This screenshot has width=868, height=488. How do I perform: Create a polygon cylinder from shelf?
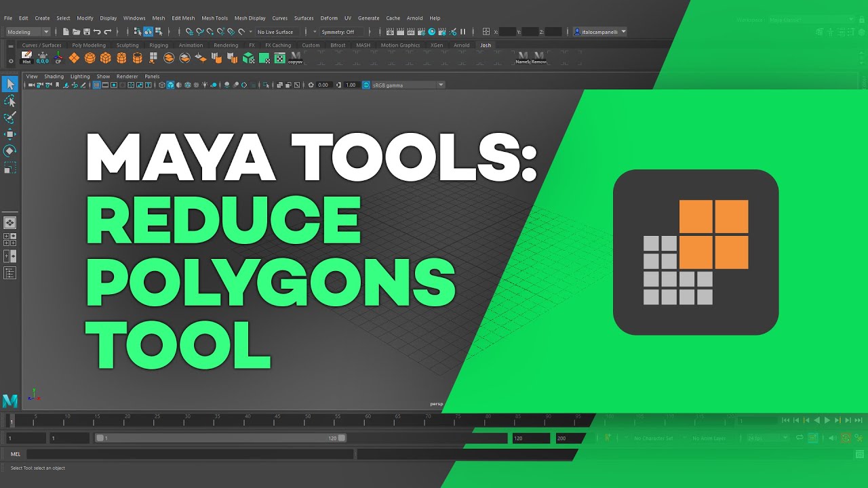coord(121,58)
